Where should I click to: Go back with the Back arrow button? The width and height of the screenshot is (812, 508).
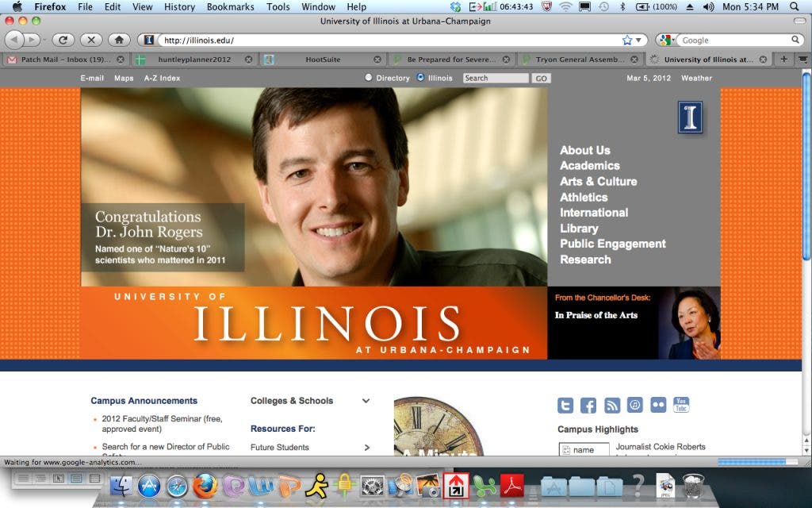14,40
